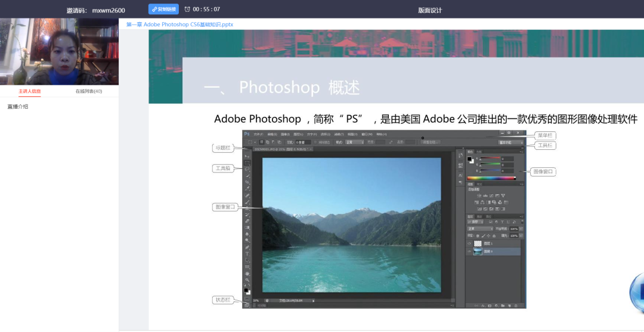Open the Photoshop CS6基础知识.pptx file link
Screen dimensions: 644x332
point(179,24)
